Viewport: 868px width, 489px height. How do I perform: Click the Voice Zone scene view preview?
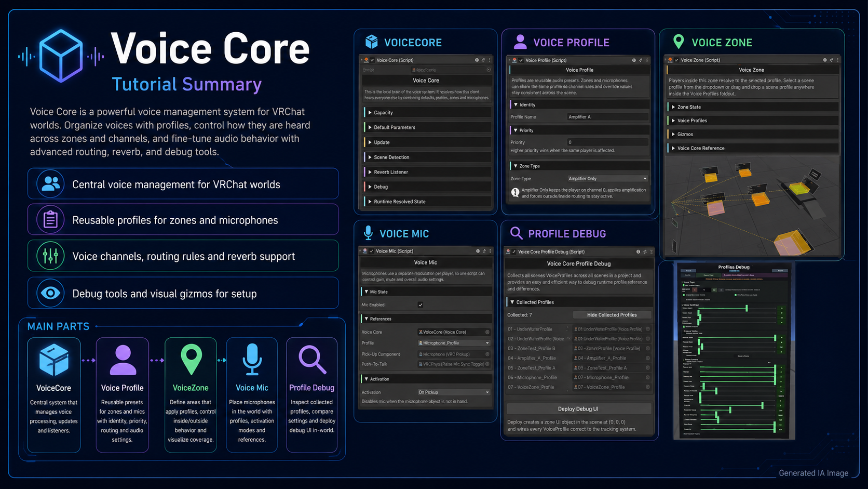click(752, 205)
